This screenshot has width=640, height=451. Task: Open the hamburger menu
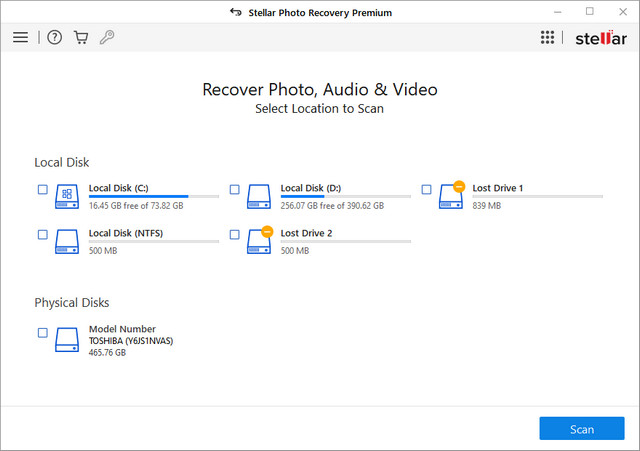click(x=20, y=37)
